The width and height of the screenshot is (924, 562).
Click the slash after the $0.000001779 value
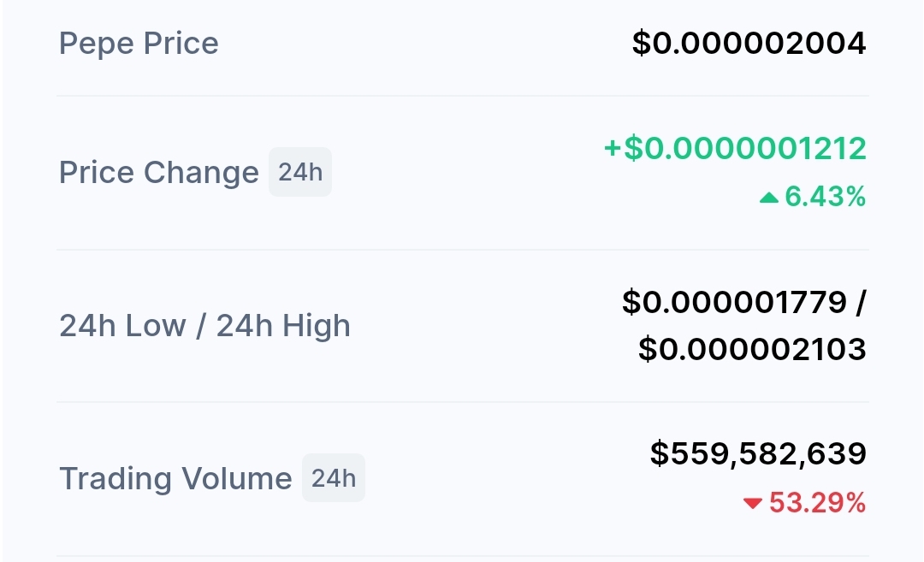pyautogui.click(x=860, y=302)
